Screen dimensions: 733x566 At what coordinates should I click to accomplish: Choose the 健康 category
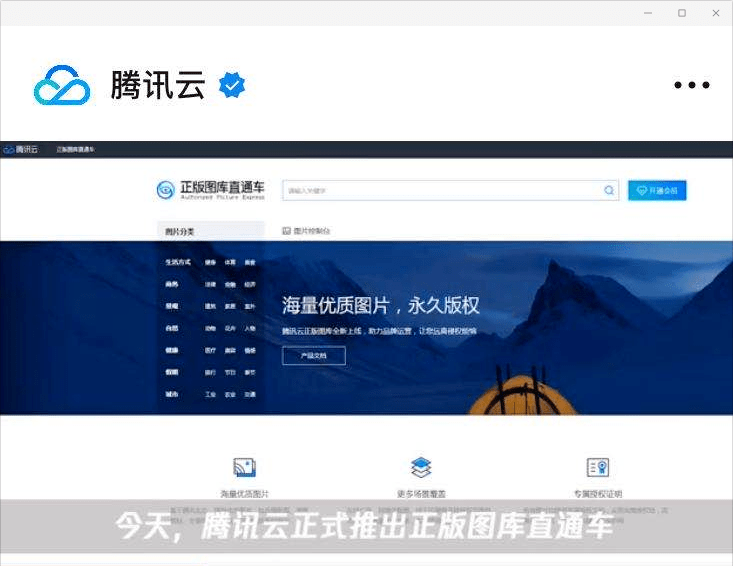pyautogui.click(x=172, y=350)
